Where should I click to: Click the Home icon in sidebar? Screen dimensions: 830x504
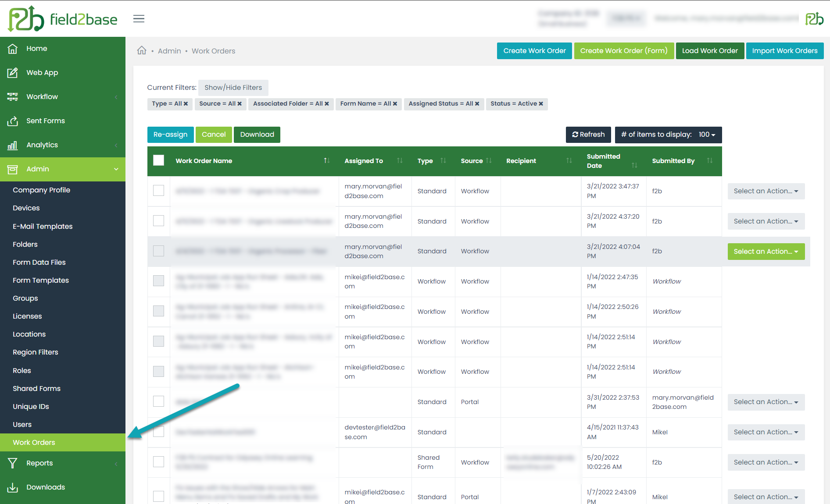click(13, 49)
